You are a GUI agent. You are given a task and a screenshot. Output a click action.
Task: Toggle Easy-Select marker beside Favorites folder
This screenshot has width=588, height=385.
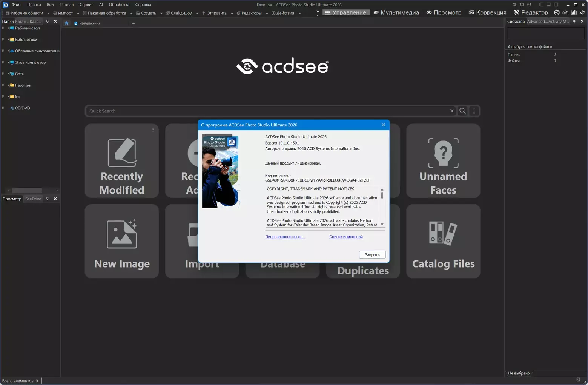pos(3,85)
